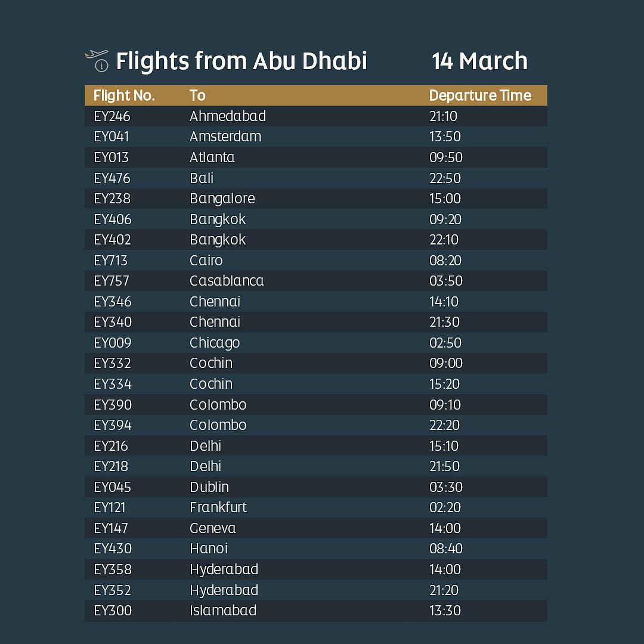Select the Casablanca destination

click(x=227, y=281)
